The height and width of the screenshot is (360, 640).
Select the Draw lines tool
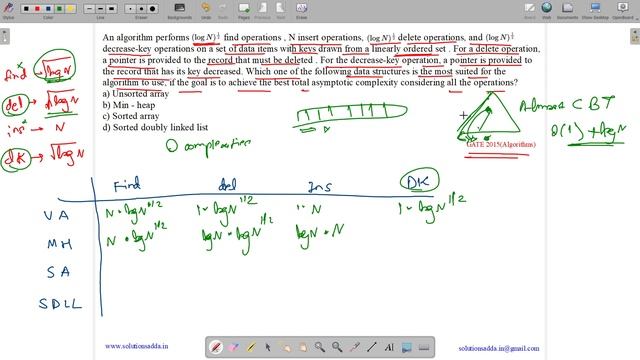click(372, 347)
